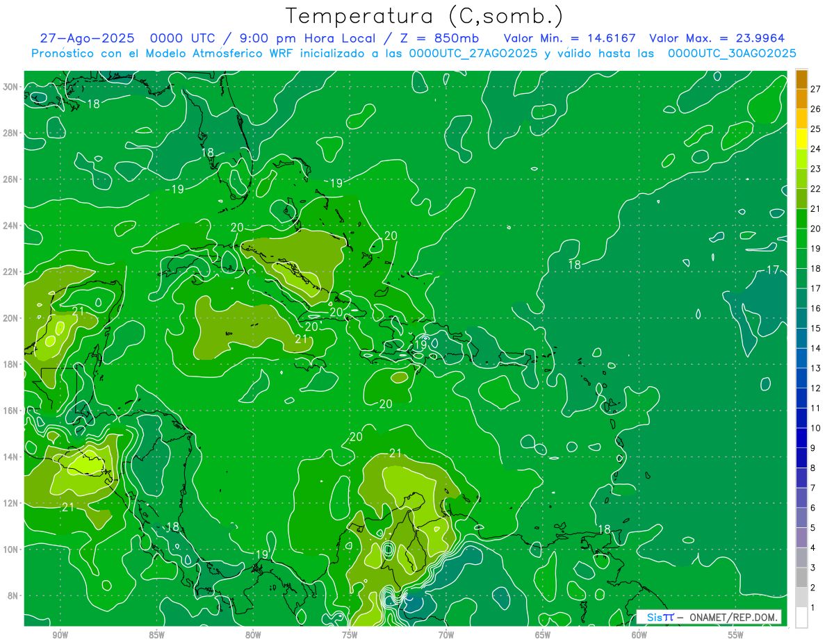Screen dimensions: 834x644
Task: Click the legend value label 14
Action: 815,348
